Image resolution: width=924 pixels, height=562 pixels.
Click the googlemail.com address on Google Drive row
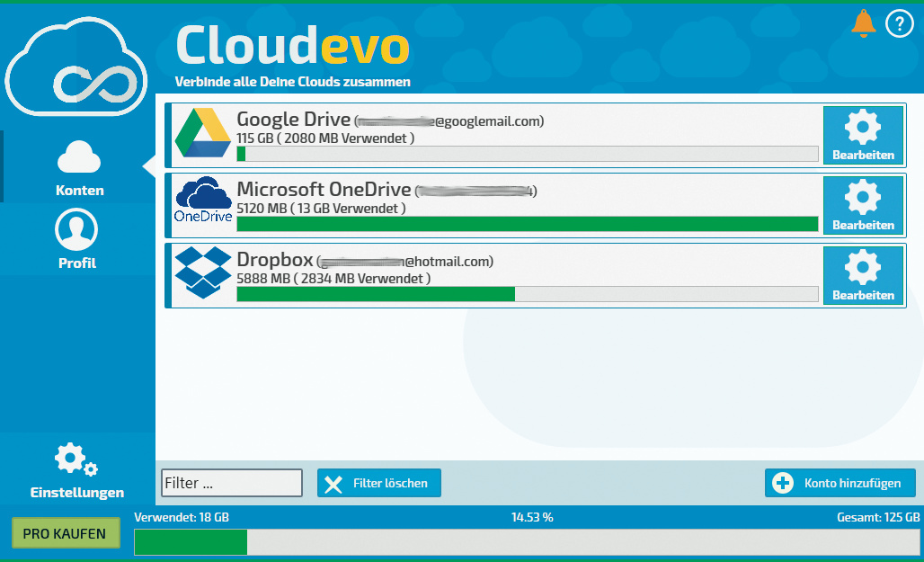tap(449, 121)
